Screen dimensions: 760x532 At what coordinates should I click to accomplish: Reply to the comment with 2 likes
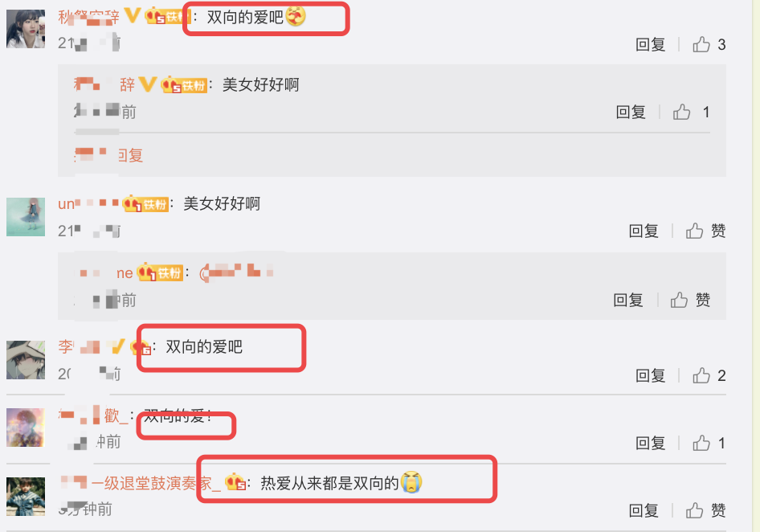650,375
